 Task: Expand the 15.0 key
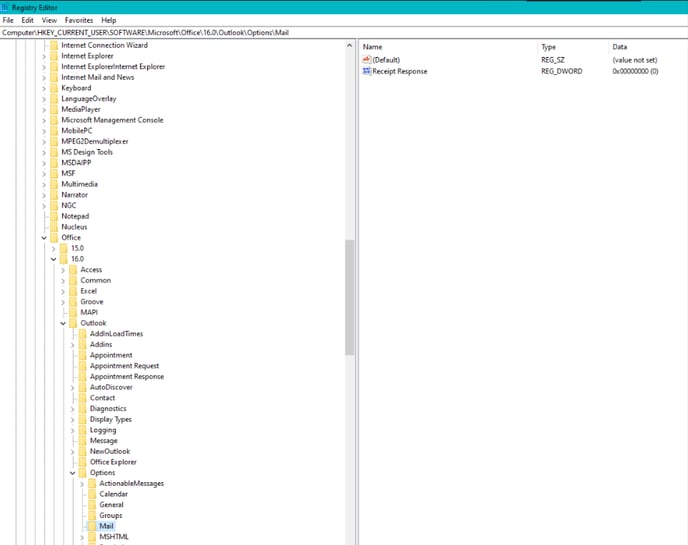[x=54, y=249]
